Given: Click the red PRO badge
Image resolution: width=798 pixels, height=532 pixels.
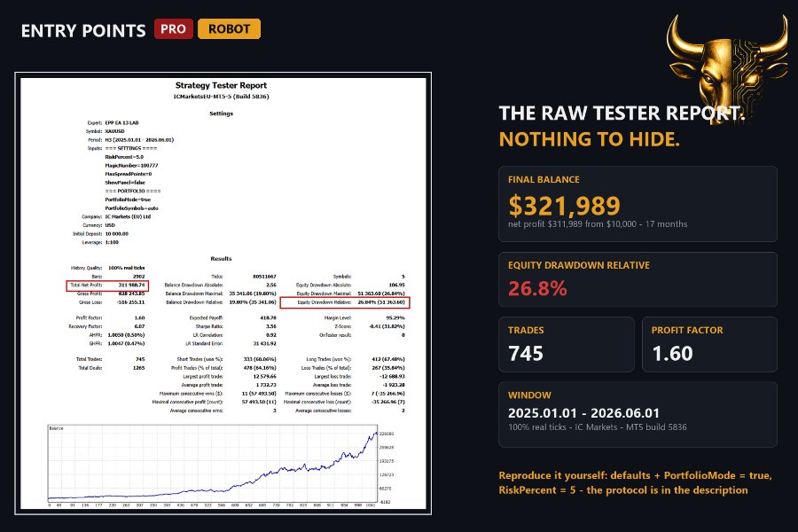Looking at the screenshot, I should (x=174, y=29).
